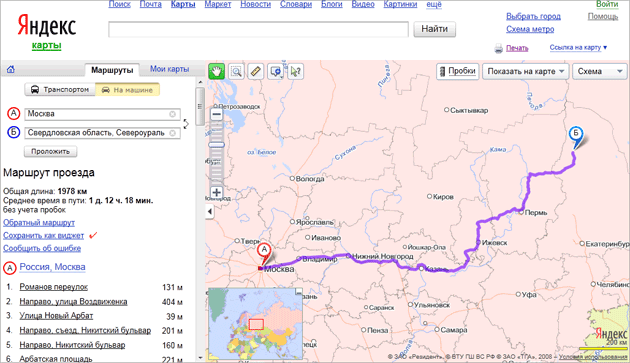Toggle Пробки traffic layer
This screenshot has width=630, height=363.
(458, 72)
